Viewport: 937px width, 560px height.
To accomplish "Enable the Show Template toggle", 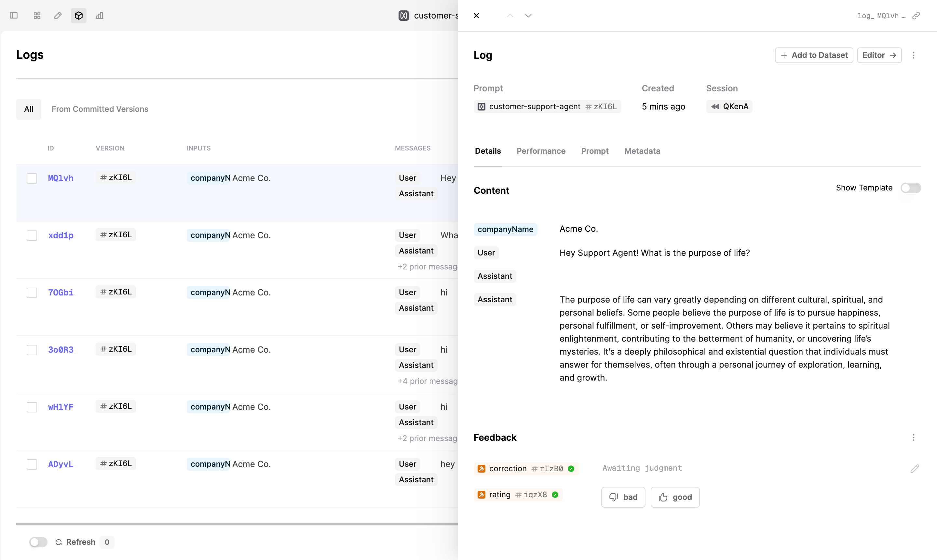I will coord(911,188).
